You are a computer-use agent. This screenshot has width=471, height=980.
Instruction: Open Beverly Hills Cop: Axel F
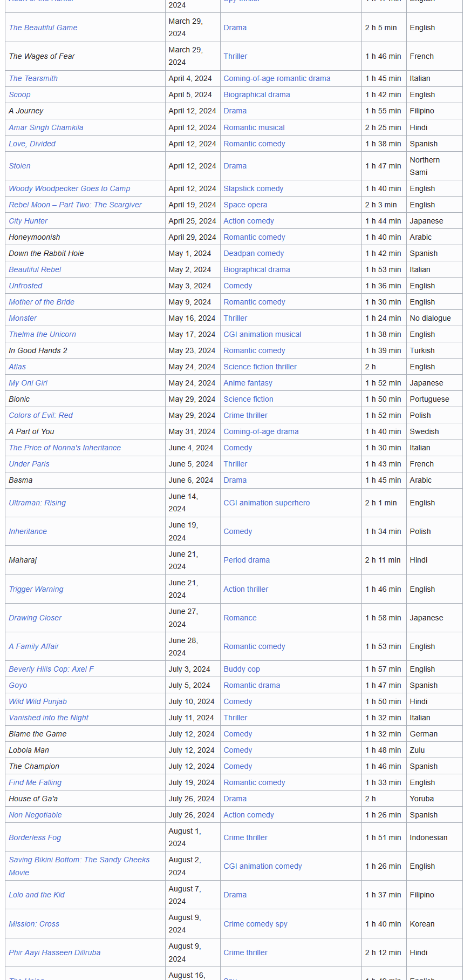click(x=51, y=669)
